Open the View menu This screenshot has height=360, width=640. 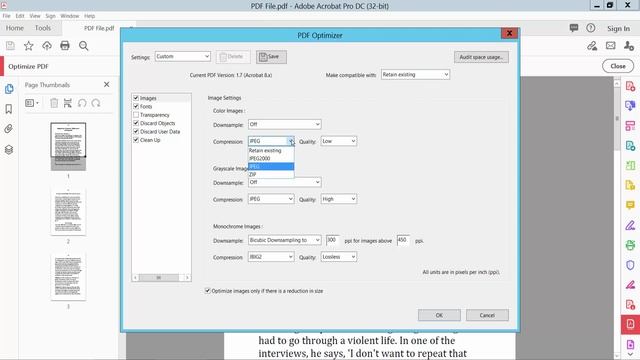pos(35,16)
